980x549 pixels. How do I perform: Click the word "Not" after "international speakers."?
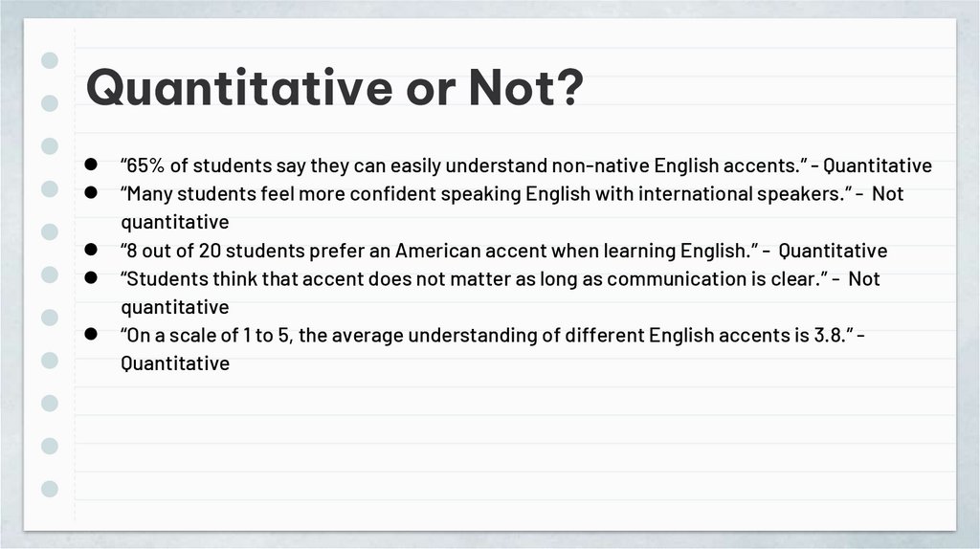[888, 194]
